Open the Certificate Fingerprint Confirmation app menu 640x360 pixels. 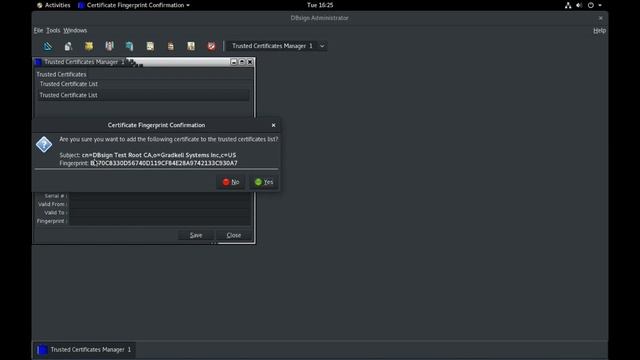tap(134, 5)
